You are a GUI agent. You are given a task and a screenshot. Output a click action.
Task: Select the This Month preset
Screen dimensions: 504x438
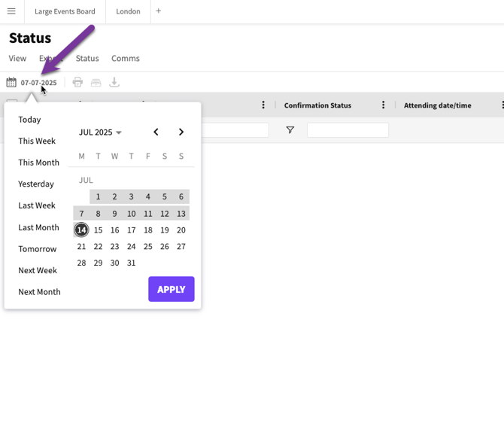pos(39,163)
